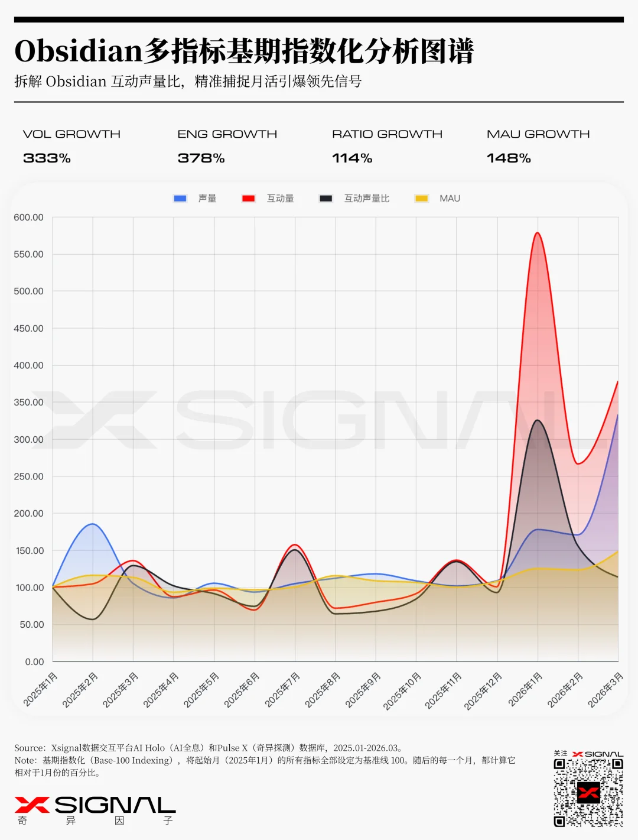The width and height of the screenshot is (638, 840).
Task: Click the black 互动声量比 legend swatch
Action: coord(325,199)
